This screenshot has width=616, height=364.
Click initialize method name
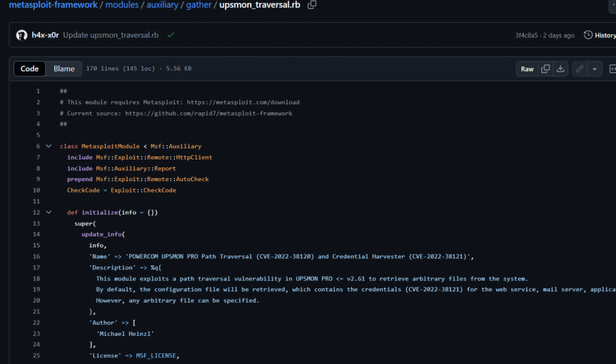tap(100, 212)
